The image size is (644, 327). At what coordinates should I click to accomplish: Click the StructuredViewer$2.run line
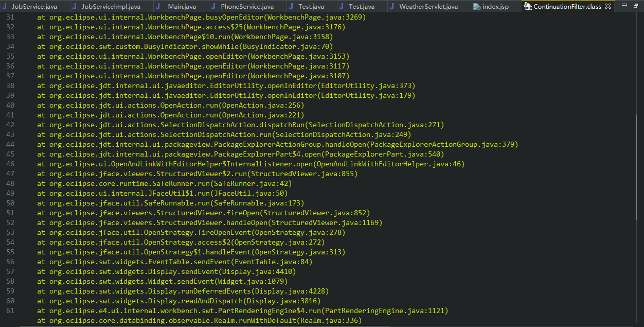pos(198,174)
